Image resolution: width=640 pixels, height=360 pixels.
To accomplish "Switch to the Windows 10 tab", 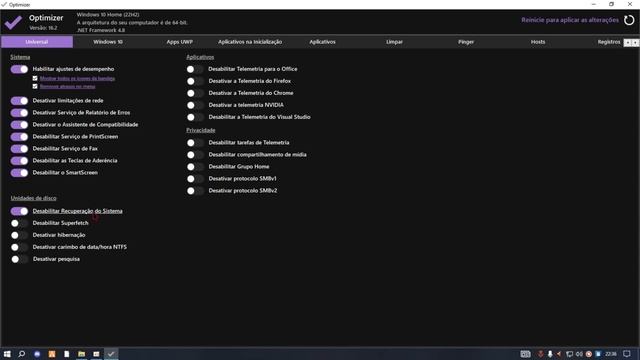I will pos(108,42).
